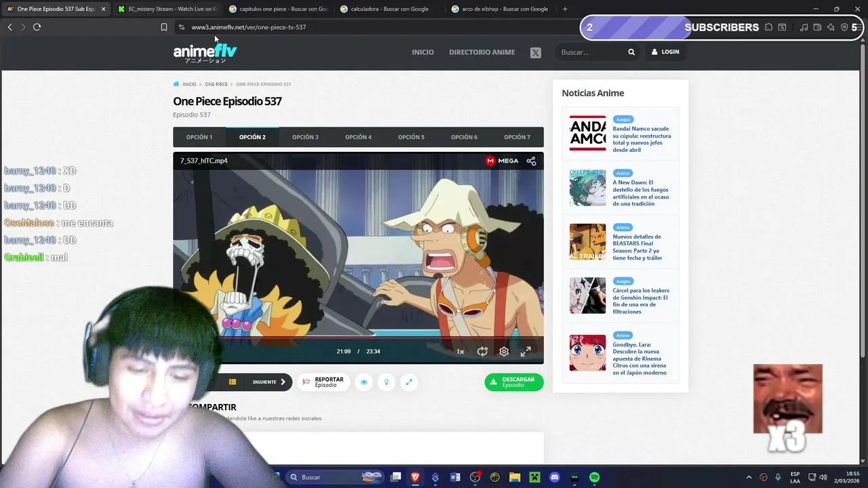Open the music note icon in browser toolbar
This screenshot has width=868, height=488.
click(x=804, y=27)
